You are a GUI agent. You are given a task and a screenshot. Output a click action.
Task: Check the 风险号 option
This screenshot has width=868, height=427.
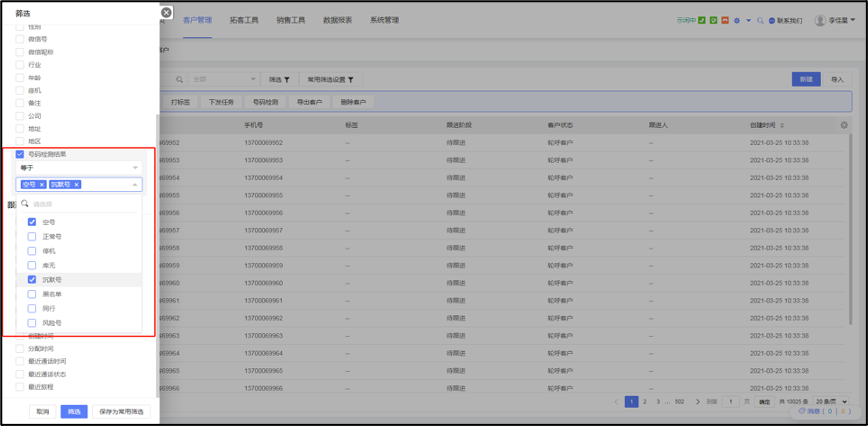(x=32, y=322)
